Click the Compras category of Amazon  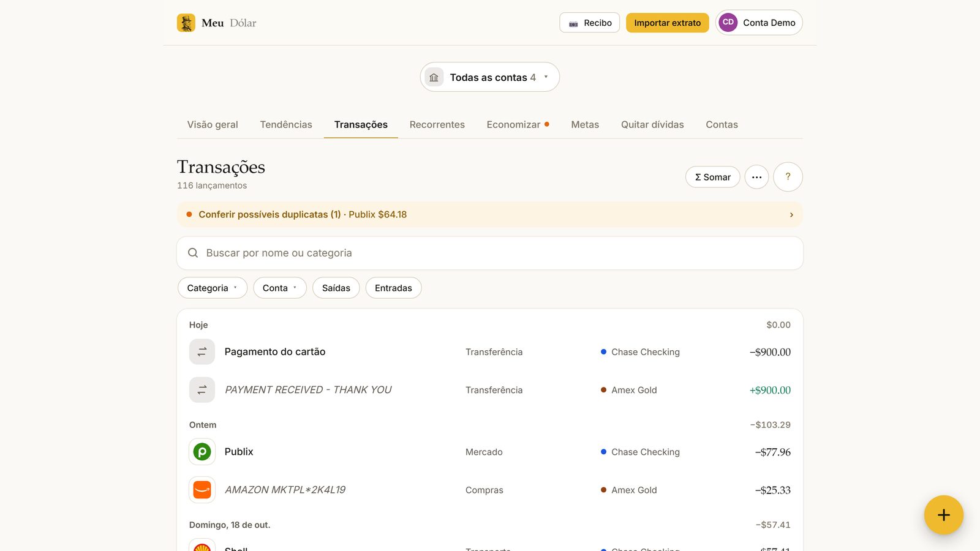tap(484, 490)
